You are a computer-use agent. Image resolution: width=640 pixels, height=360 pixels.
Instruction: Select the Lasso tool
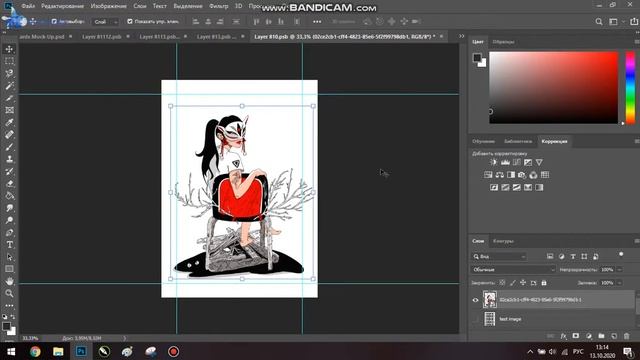click(9, 73)
